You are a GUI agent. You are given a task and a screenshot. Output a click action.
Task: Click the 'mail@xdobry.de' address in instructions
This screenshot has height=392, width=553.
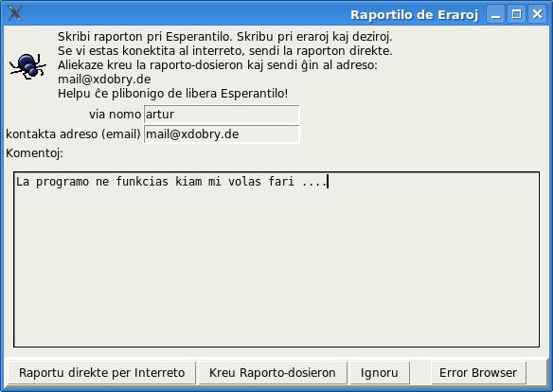point(104,80)
